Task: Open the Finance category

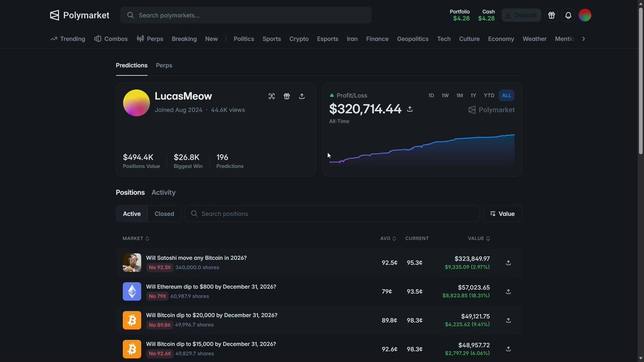Action: (377, 39)
